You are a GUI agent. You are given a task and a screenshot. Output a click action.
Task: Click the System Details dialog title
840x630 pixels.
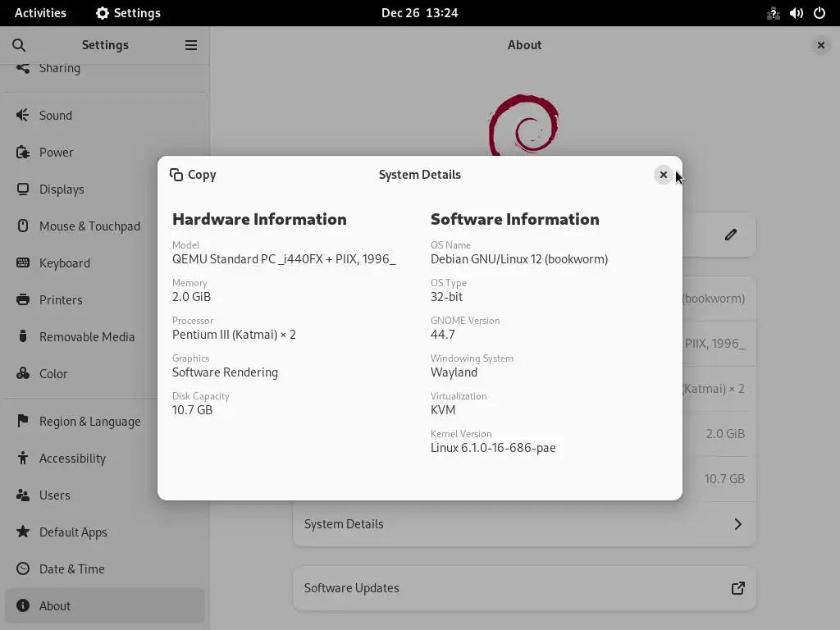419,175
